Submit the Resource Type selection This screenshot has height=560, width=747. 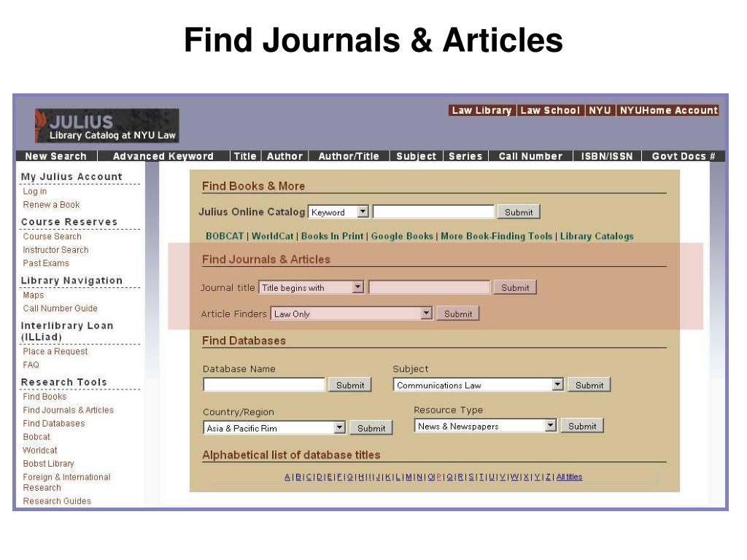tap(582, 426)
